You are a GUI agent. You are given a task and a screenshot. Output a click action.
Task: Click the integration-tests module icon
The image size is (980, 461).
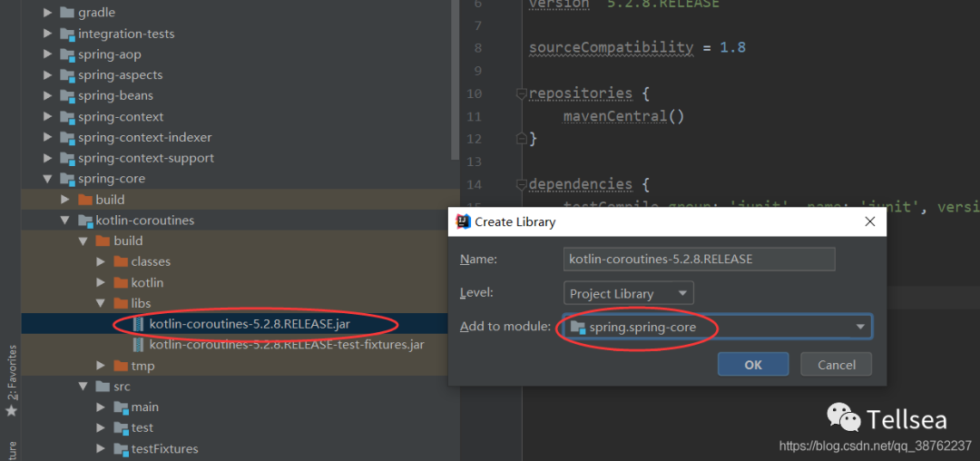point(67,34)
